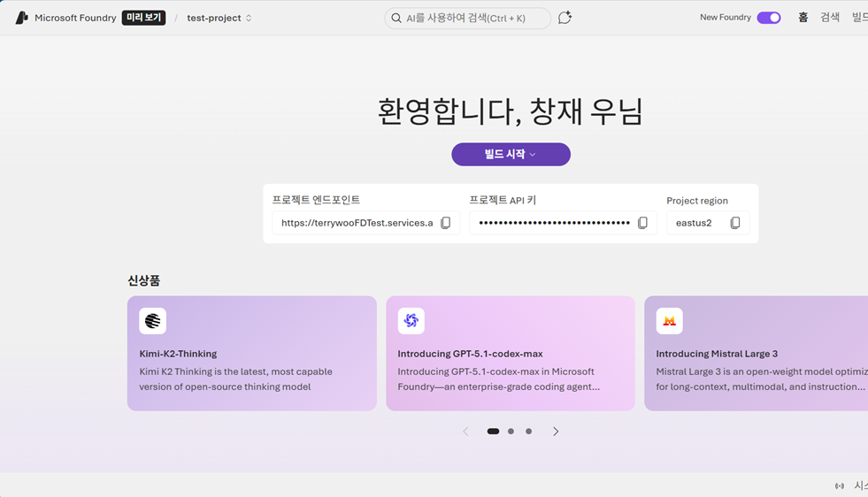868x497 pixels.
Task: Select the first carousel page indicator
Action: point(493,432)
